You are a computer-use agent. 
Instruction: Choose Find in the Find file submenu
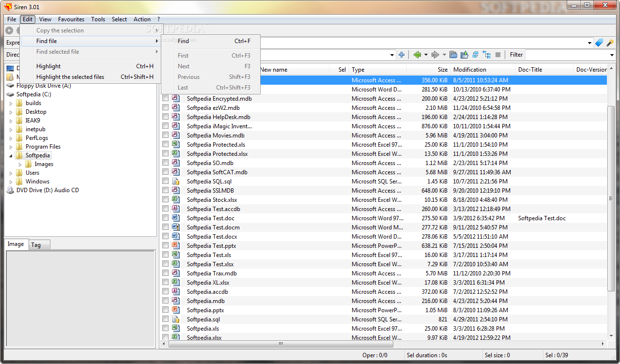pos(211,41)
